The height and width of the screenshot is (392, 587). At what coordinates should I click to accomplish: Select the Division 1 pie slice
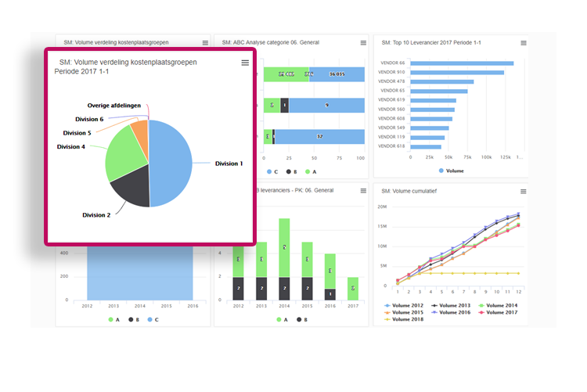171,164
